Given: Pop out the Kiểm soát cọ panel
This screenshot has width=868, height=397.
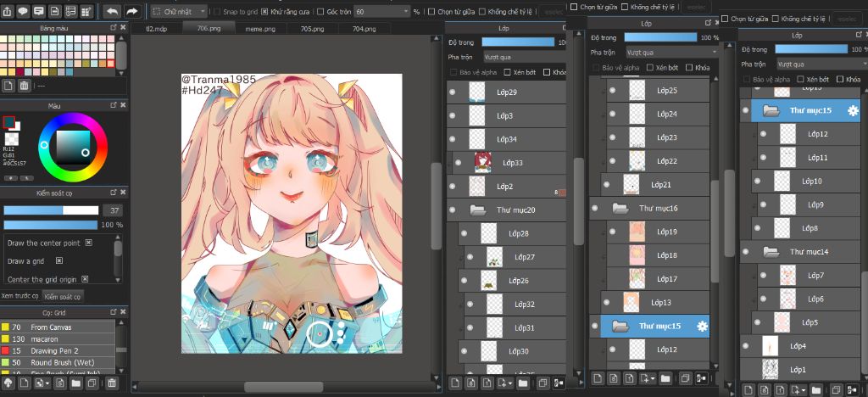Looking at the screenshot, I should [114, 192].
